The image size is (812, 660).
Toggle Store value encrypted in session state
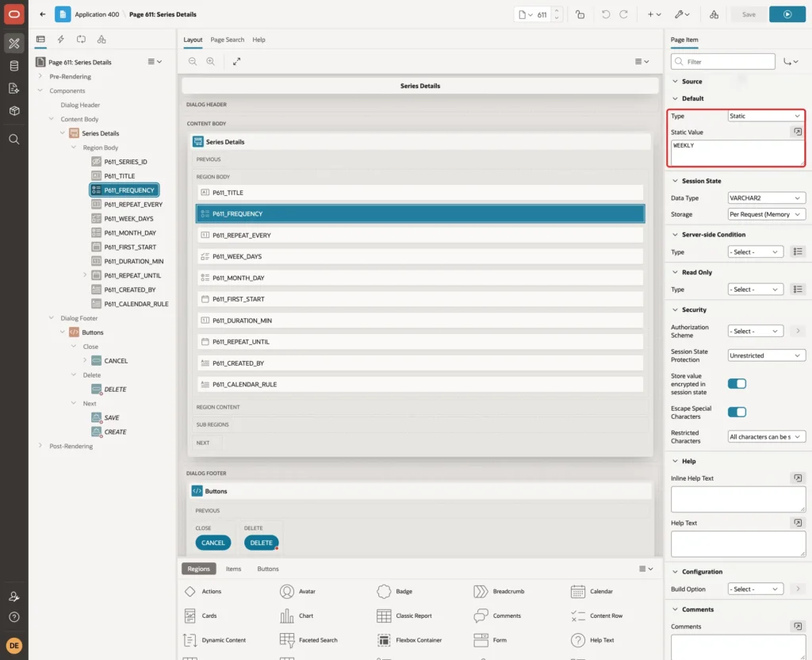pyautogui.click(x=737, y=384)
